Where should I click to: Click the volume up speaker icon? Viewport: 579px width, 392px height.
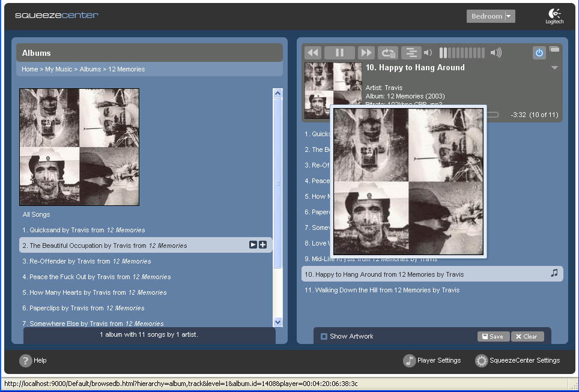coord(496,53)
